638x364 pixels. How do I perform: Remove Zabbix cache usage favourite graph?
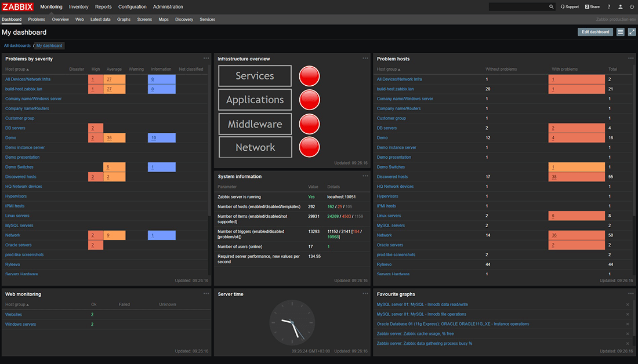[x=628, y=334]
